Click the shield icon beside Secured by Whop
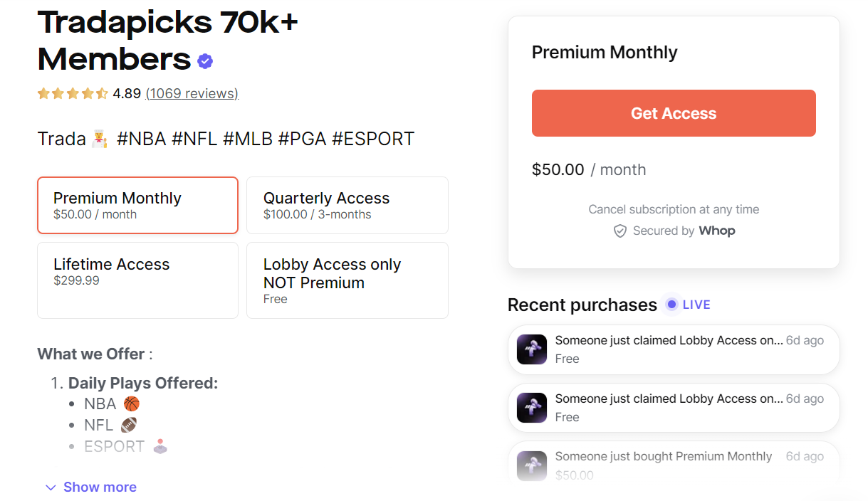The width and height of the screenshot is (868, 501). coord(620,231)
